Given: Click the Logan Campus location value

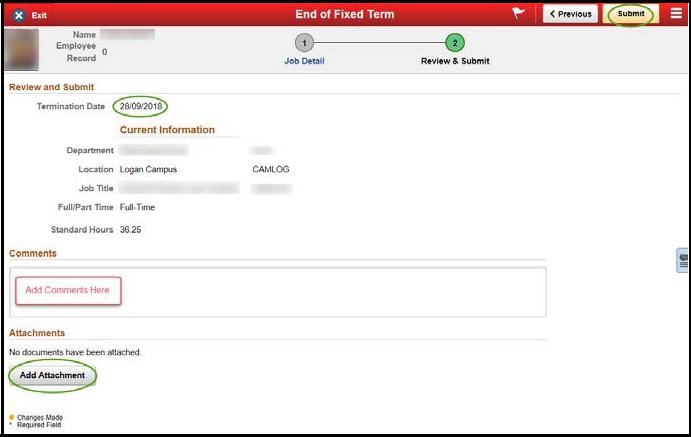Looking at the screenshot, I should click(148, 170).
